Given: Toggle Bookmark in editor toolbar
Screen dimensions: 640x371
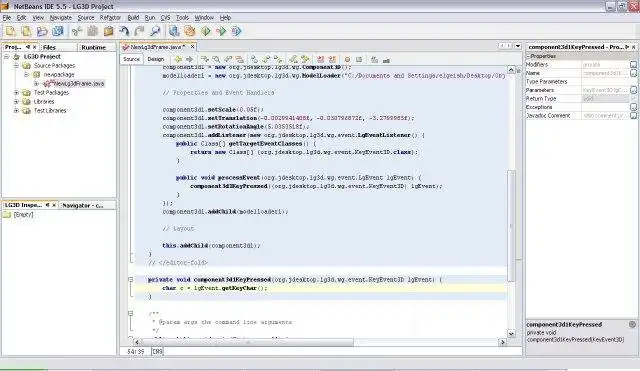Looking at the screenshot, I should (254, 60).
